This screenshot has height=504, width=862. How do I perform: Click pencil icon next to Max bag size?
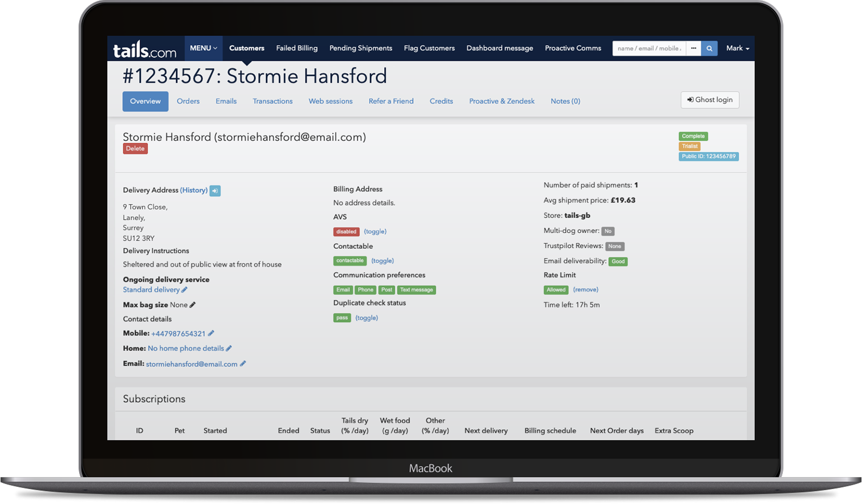[x=192, y=305]
